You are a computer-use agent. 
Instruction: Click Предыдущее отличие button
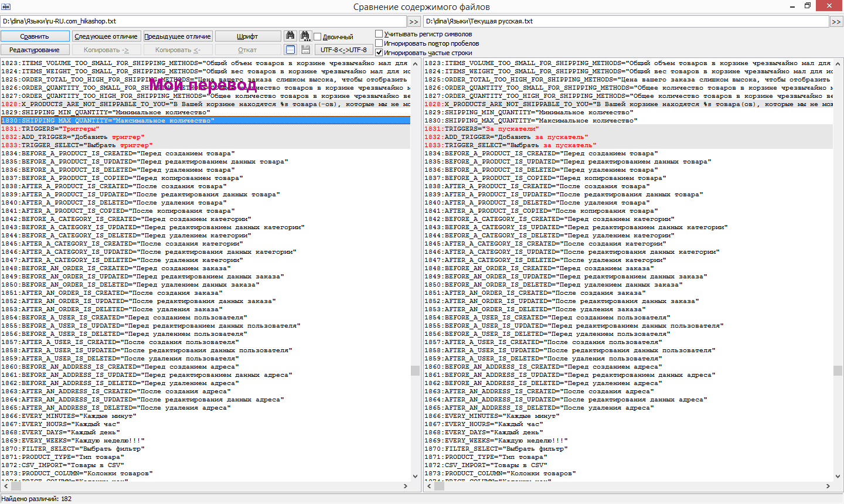(178, 36)
